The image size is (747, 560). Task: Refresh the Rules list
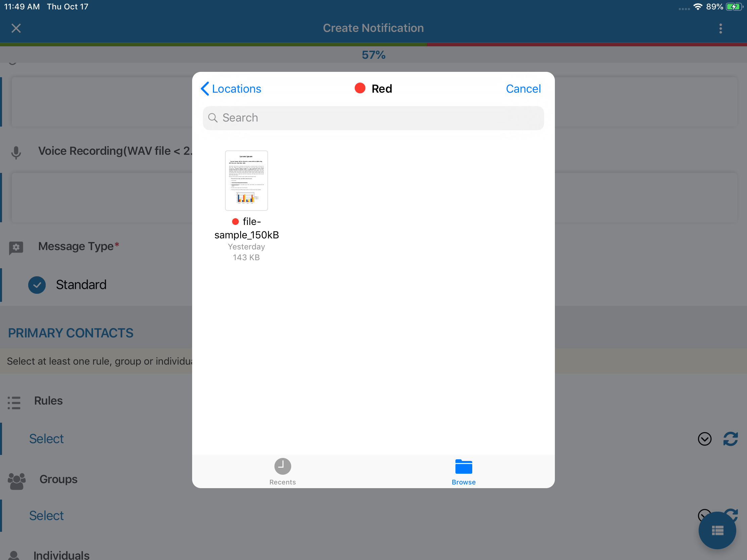click(730, 439)
